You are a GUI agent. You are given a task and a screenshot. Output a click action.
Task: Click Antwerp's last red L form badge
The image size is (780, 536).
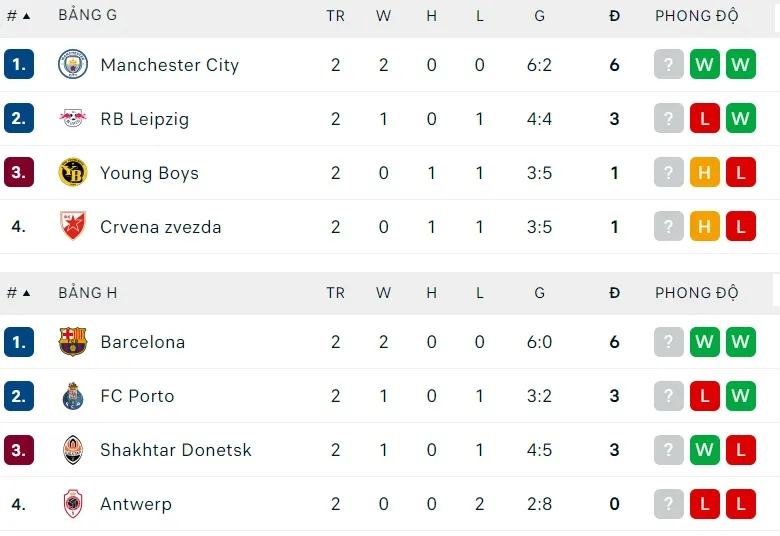click(740, 504)
